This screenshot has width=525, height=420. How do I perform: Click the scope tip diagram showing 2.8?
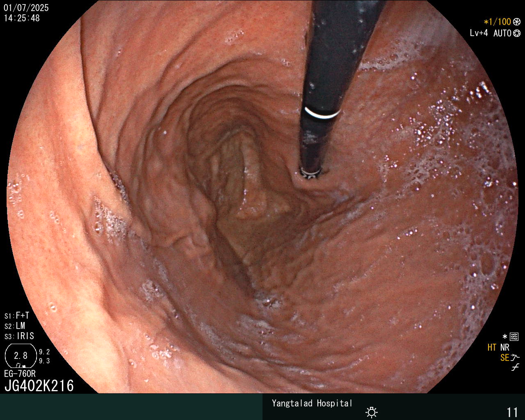point(21,356)
